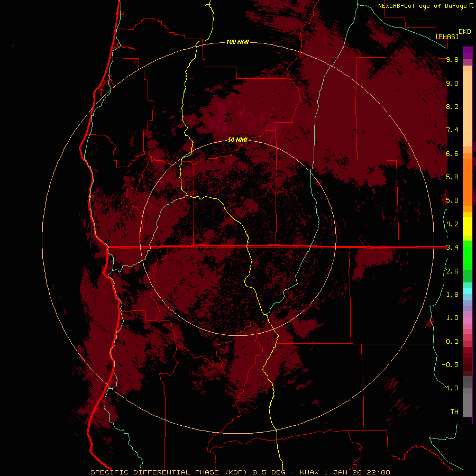
Task: Click the 5.8 scale value
Action: click(x=452, y=177)
